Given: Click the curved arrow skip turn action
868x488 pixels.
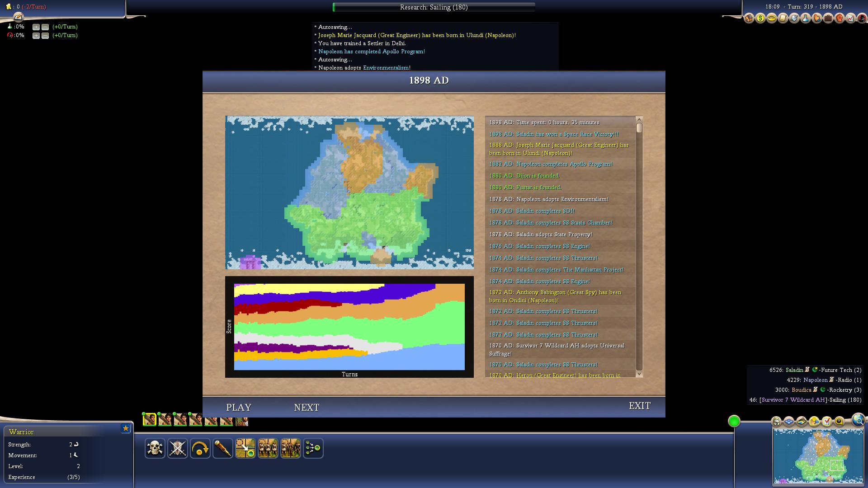Looking at the screenshot, I should click(200, 448).
